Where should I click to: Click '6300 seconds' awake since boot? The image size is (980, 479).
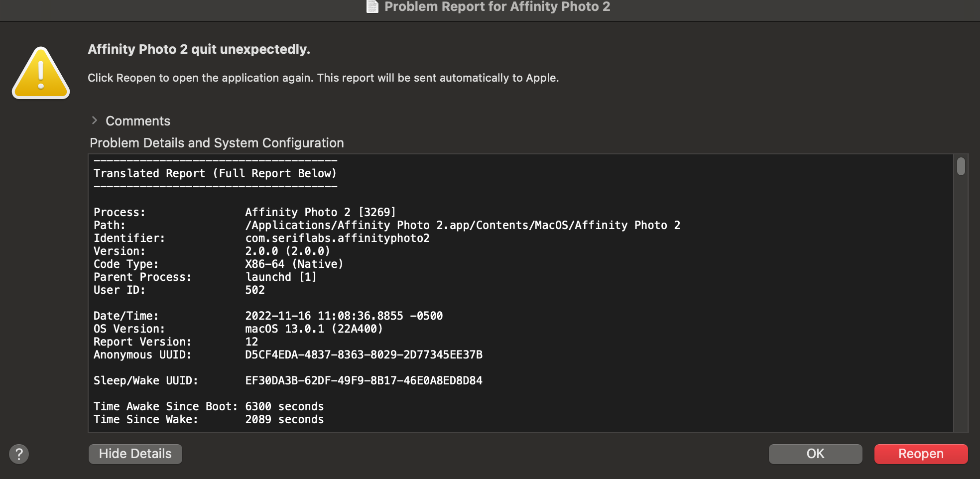pyautogui.click(x=284, y=406)
